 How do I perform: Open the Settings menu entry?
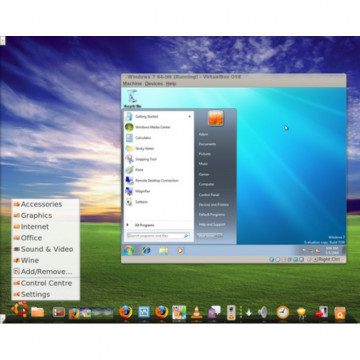pos(45,294)
